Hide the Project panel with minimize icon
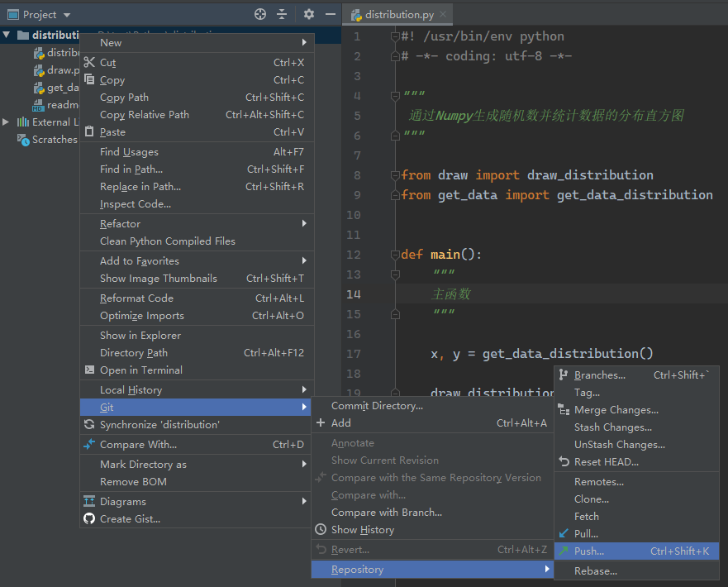728x587 pixels. tap(331, 14)
